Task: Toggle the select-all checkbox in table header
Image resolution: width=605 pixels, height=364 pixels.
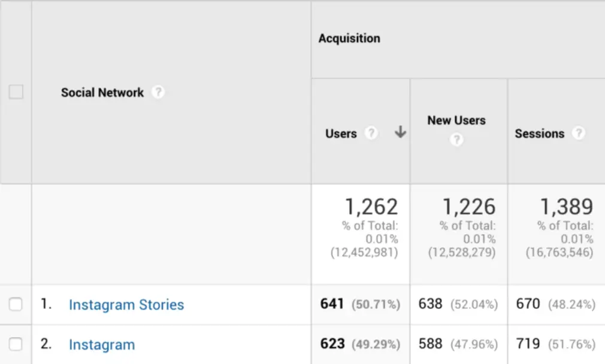Action: (x=16, y=92)
